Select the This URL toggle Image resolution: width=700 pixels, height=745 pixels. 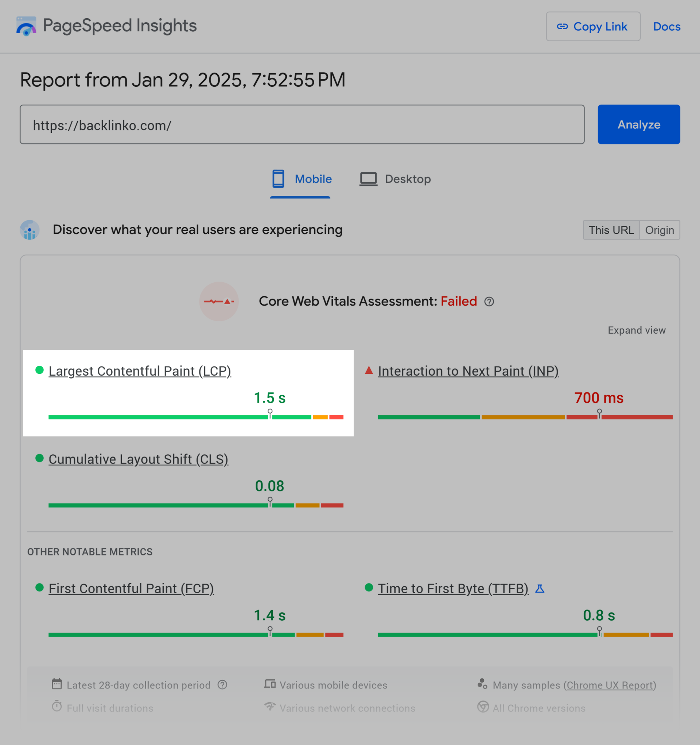611,230
